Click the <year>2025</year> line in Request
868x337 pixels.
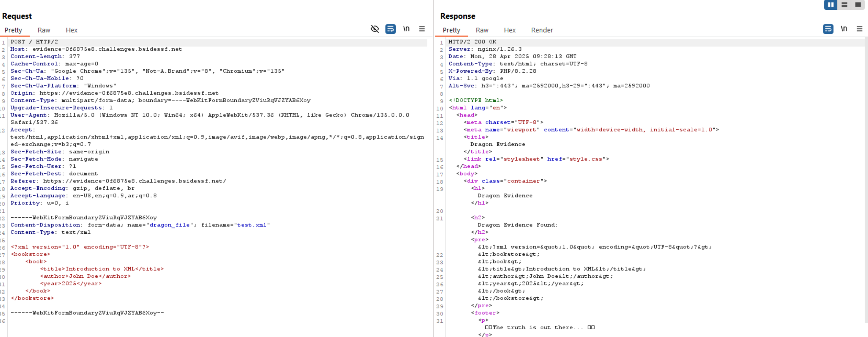(x=71, y=284)
